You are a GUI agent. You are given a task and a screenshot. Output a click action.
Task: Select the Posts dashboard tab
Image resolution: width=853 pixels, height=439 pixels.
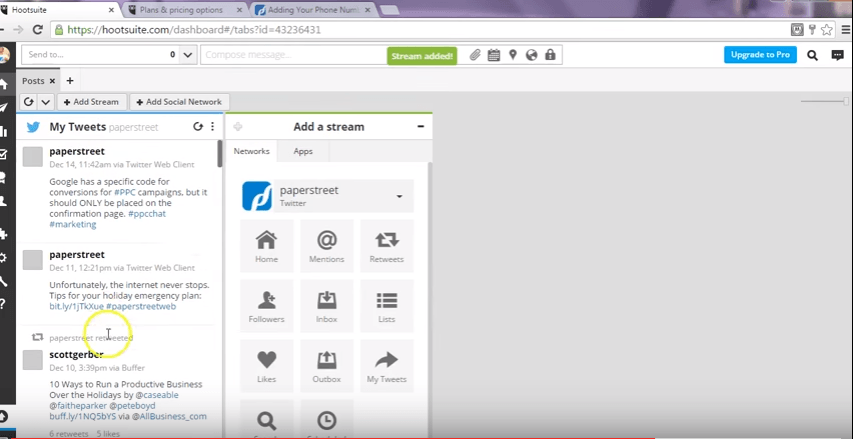pos(33,81)
